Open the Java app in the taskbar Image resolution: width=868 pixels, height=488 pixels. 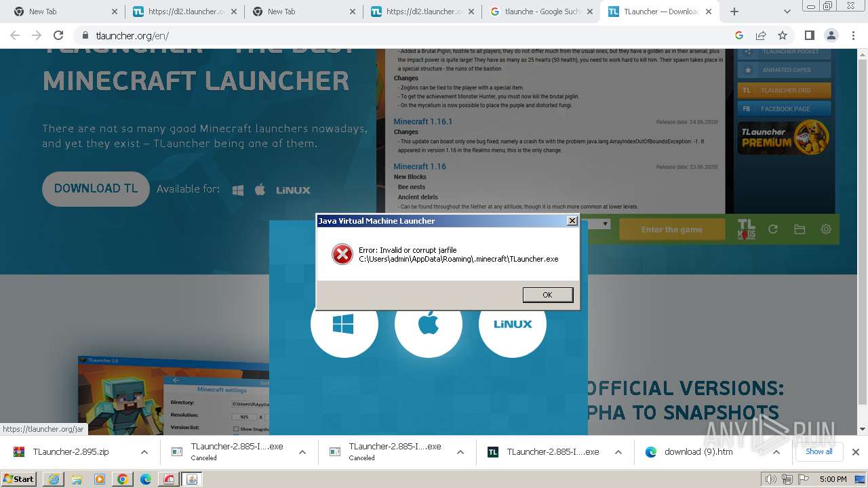point(192,479)
